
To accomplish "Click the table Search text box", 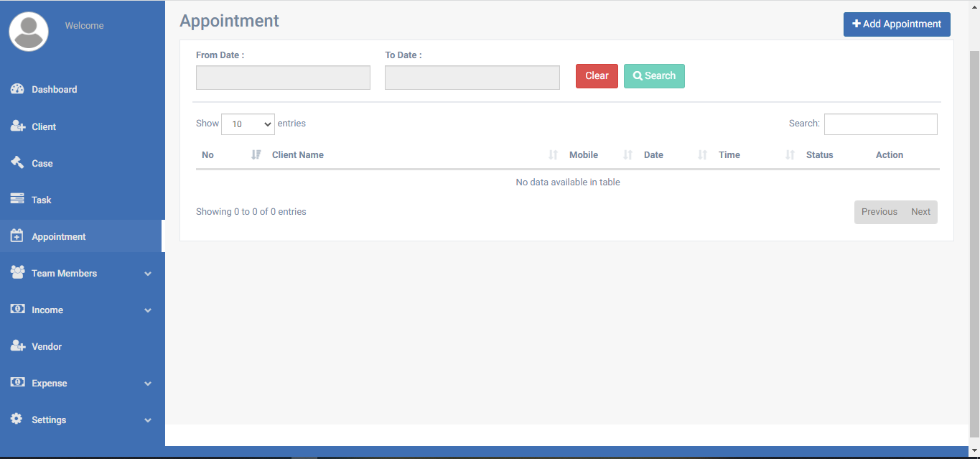I will [x=880, y=124].
